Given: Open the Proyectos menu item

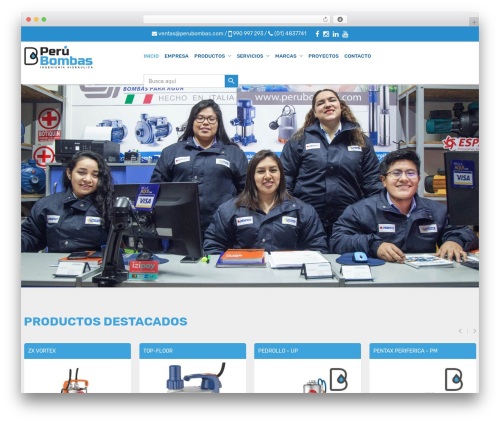Looking at the screenshot, I should coord(323,56).
